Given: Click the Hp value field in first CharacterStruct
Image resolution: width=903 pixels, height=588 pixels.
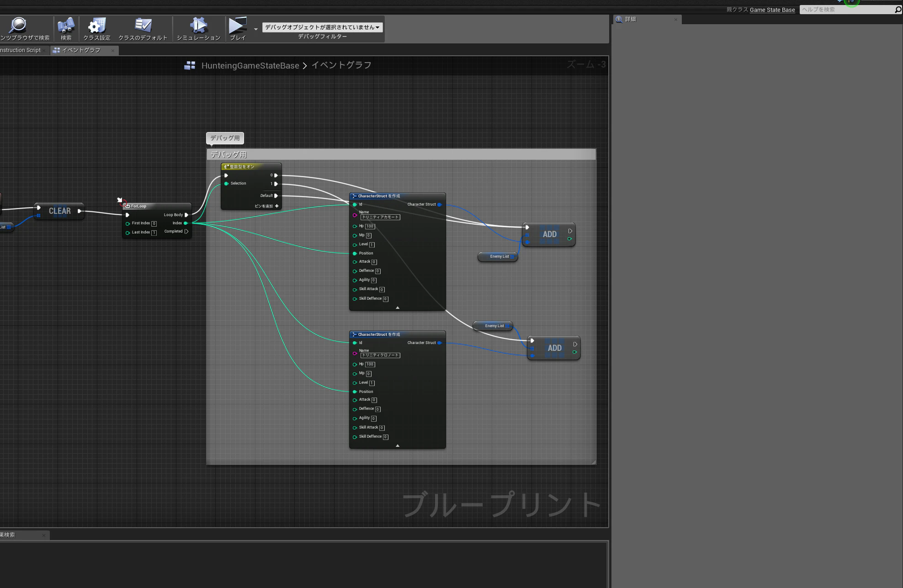Looking at the screenshot, I should click(x=370, y=226).
